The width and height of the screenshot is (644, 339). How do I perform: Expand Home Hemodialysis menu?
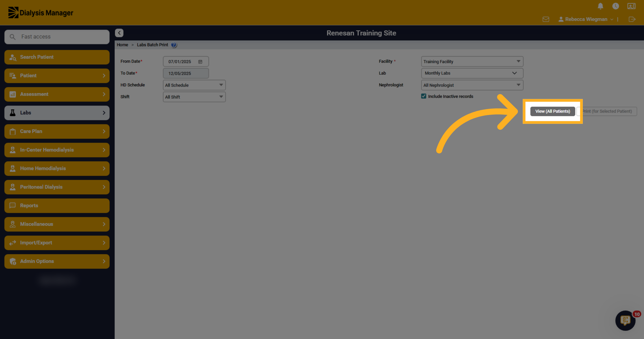tap(57, 168)
